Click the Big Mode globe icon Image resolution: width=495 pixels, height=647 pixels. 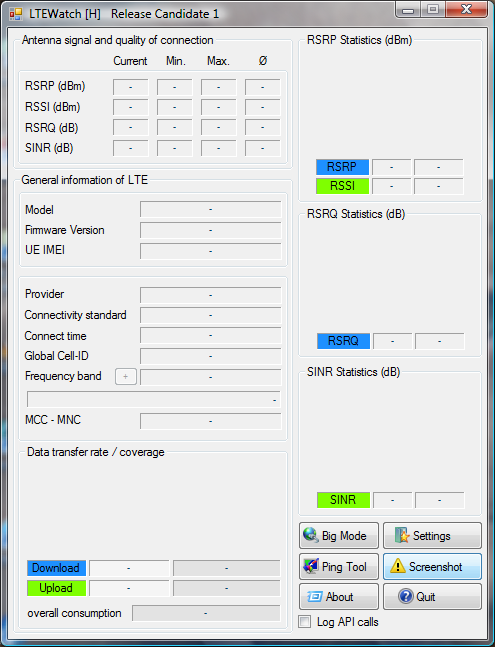(311, 535)
